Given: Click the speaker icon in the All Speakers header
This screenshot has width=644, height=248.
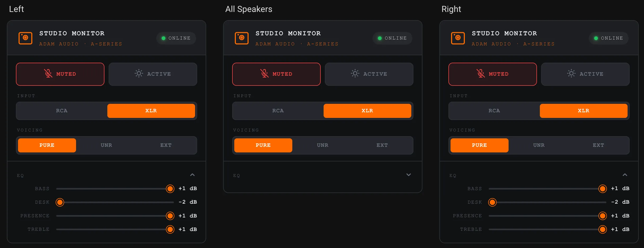Looking at the screenshot, I should coord(242,38).
